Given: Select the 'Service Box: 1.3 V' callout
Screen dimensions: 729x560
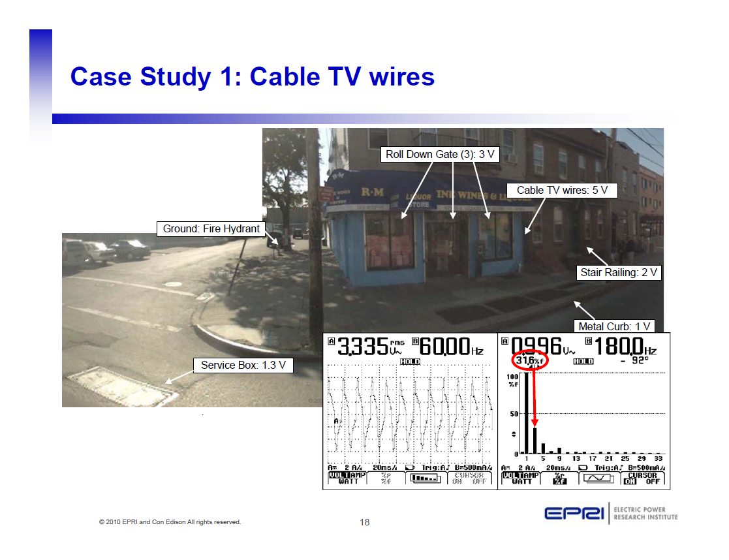Looking at the screenshot, I should pyautogui.click(x=243, y=365).
